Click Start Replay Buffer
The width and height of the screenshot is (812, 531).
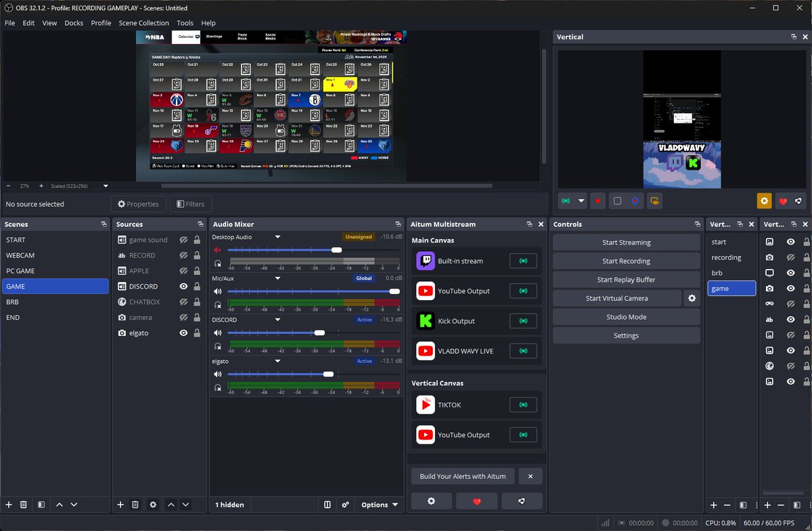click(x=627, y=280)
